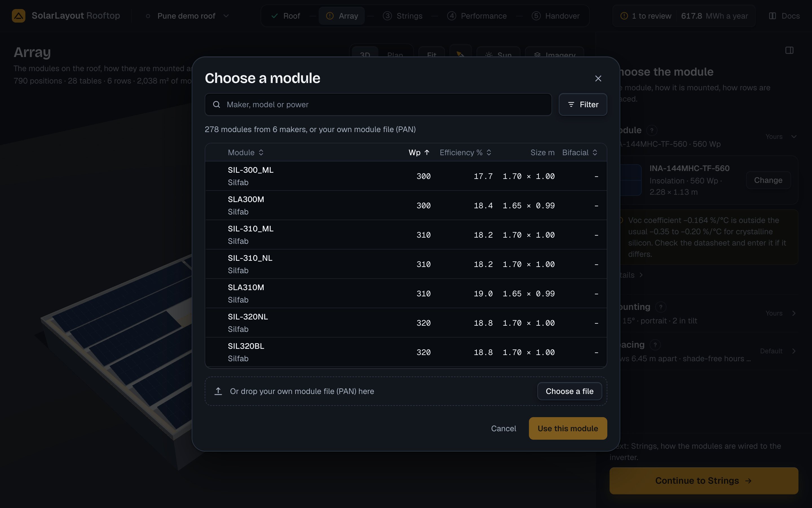
Task: Sort by Module column
Action: (x=246, y=152)
